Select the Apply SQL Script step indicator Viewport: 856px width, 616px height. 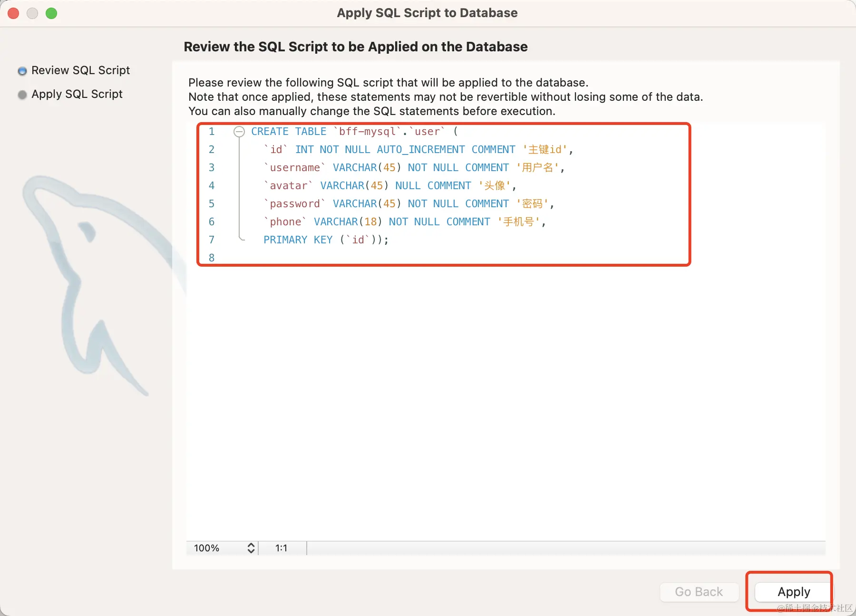click(x=22, y=94)
